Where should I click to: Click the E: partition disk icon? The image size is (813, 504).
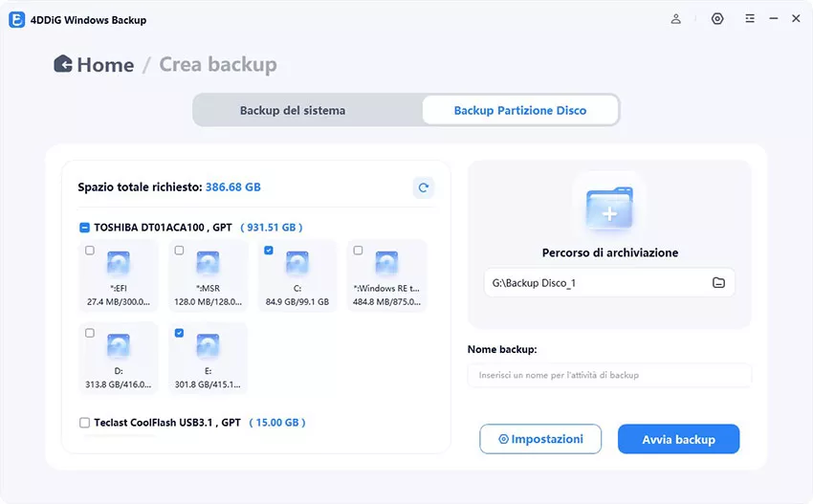tap(208, 346)
